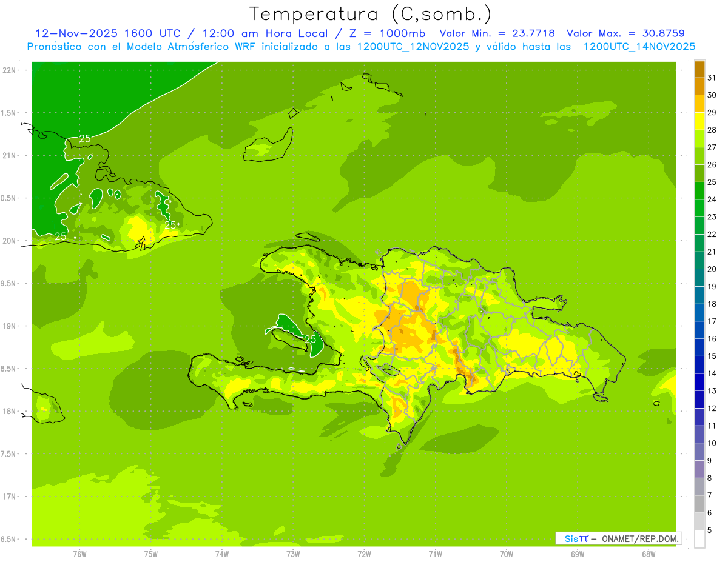Image resolution: width=728 pixels, height=562 pixels.
Task: Click the '17N' latitude label
Action: click(x=10, y=497)
